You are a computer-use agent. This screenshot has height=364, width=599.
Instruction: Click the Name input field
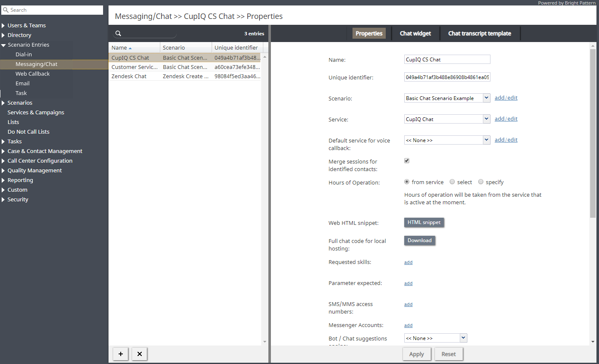pos(447,60)
